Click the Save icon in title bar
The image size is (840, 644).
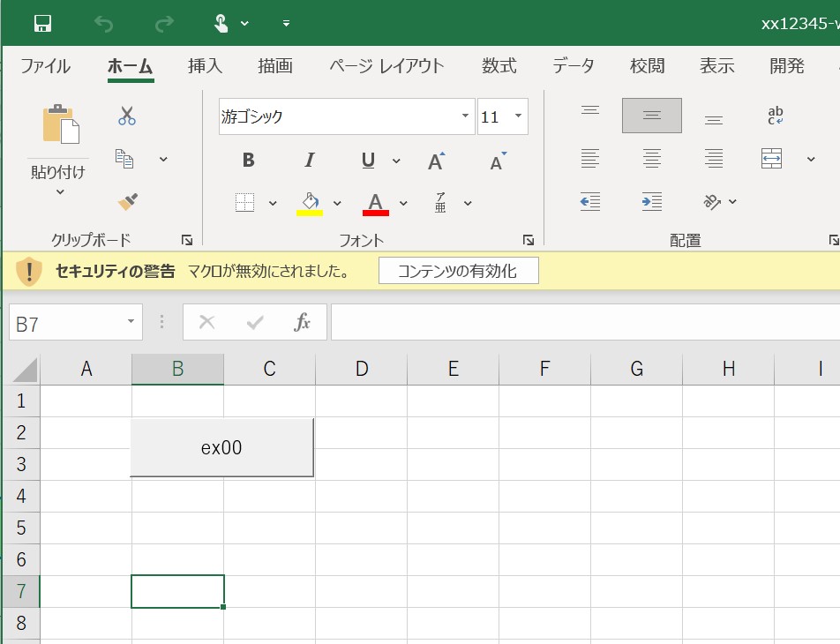click(41, 23)
